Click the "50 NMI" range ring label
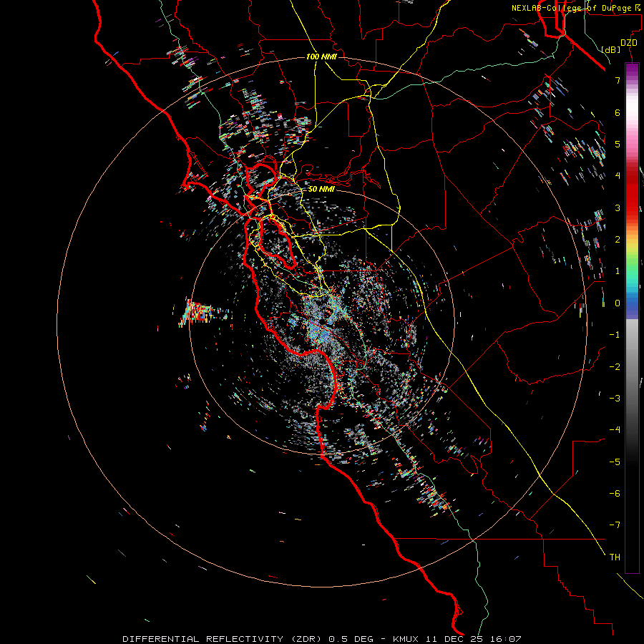The width and height of the screenshot is (644, 644). [x=321, y=189]
